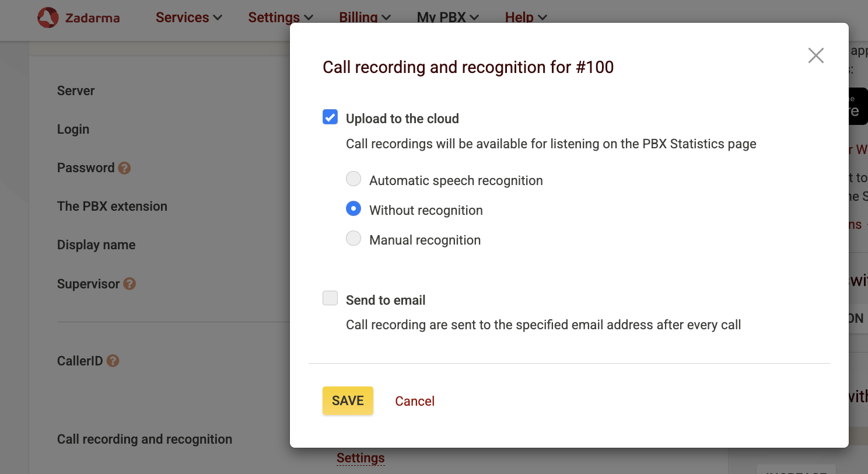Screen dimensions: 868x474
Task: Open the Password help tooltip icon
Action: (x=125, y=168)
